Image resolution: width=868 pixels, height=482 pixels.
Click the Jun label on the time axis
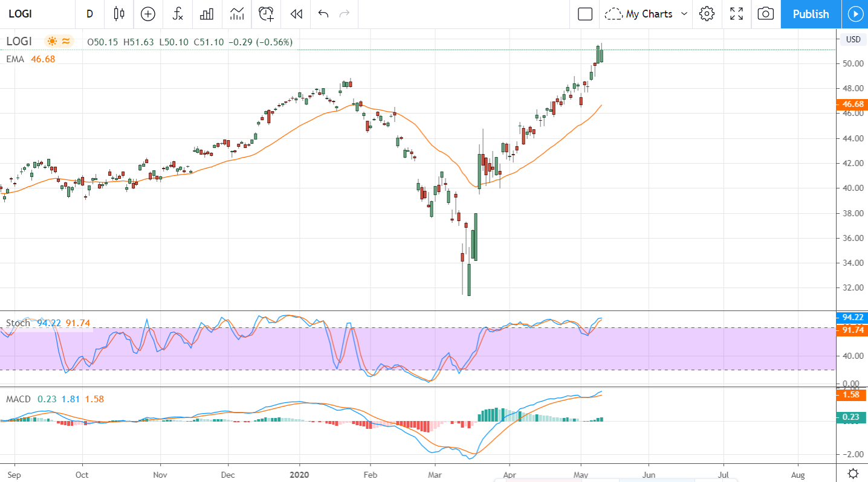649,475
